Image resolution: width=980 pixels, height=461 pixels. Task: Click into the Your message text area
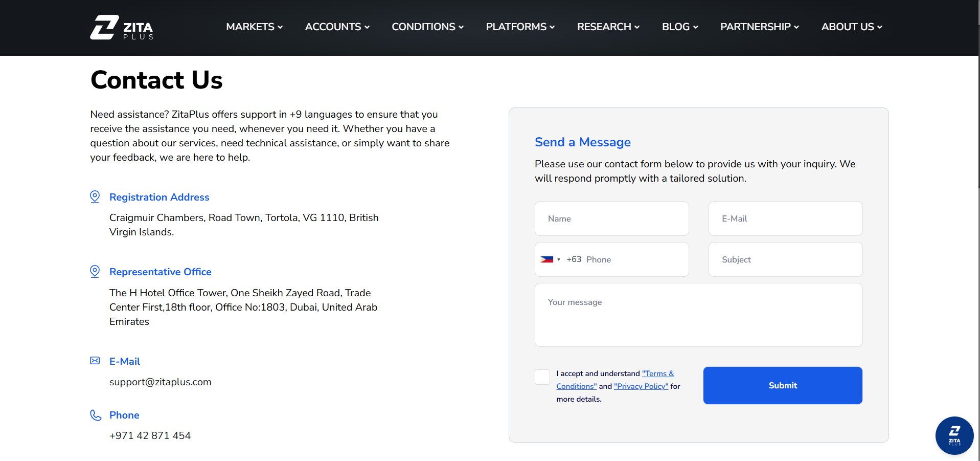click(x=699, y=315)
